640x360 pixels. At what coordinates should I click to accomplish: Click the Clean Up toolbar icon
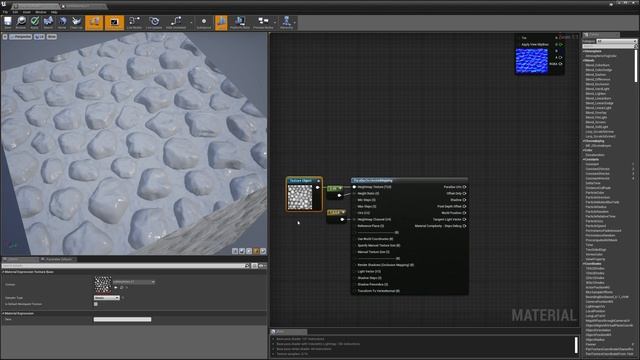76,22
